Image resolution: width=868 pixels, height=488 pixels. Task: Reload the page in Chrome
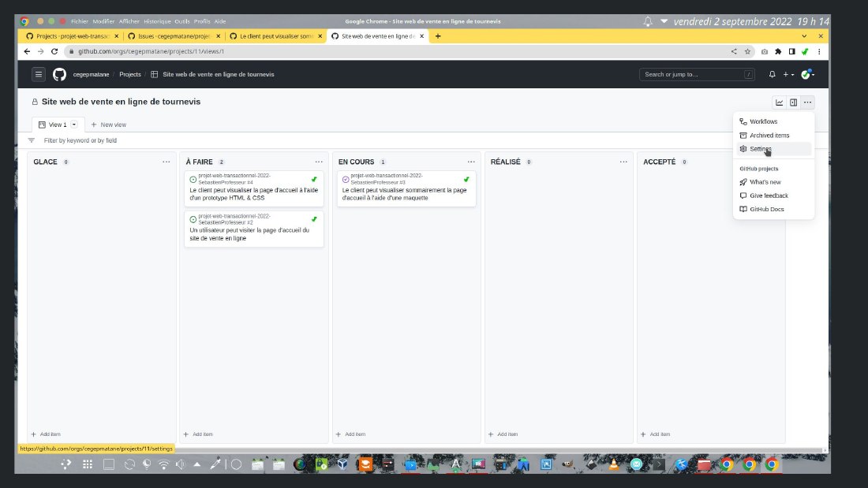pos(54,51)
